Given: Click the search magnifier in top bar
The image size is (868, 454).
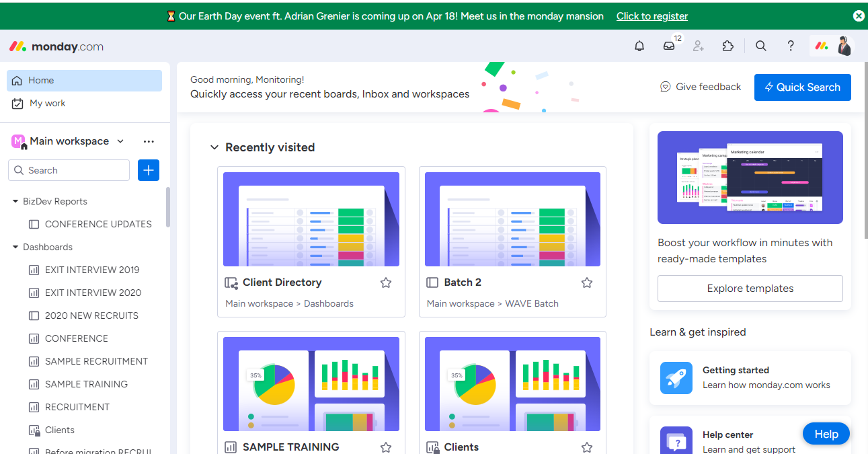Looking at the screenshot, I should [x=761, y=46].
